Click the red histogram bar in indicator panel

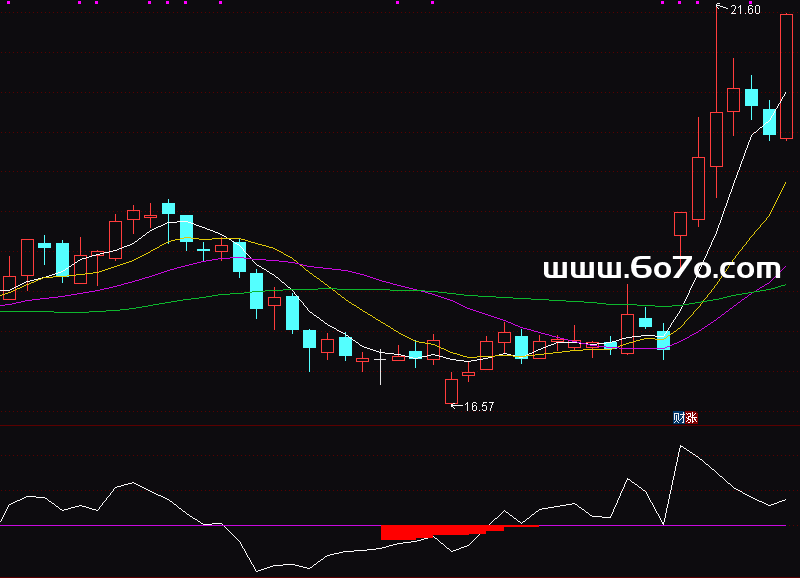tap(440, 532)
